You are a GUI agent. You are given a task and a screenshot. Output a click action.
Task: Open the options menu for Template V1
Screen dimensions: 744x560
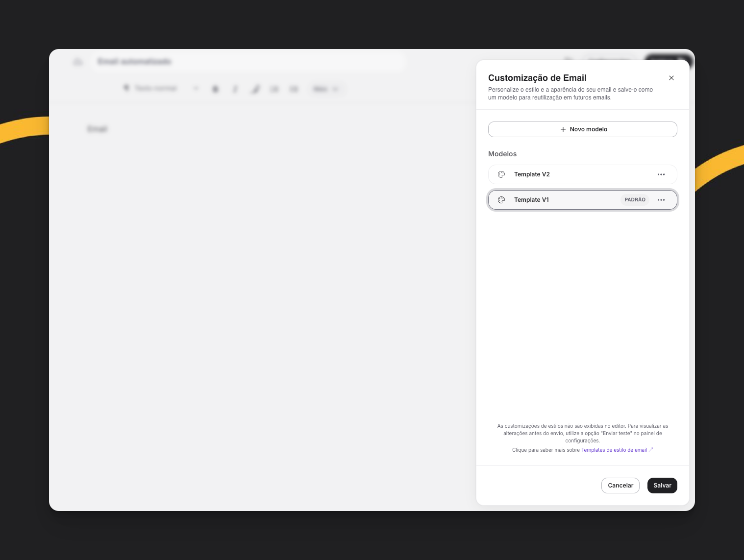point(661,200)
